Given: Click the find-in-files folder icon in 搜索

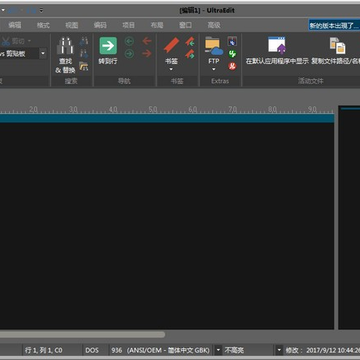Looking at the screenshot, I should [x=84, y=66].
